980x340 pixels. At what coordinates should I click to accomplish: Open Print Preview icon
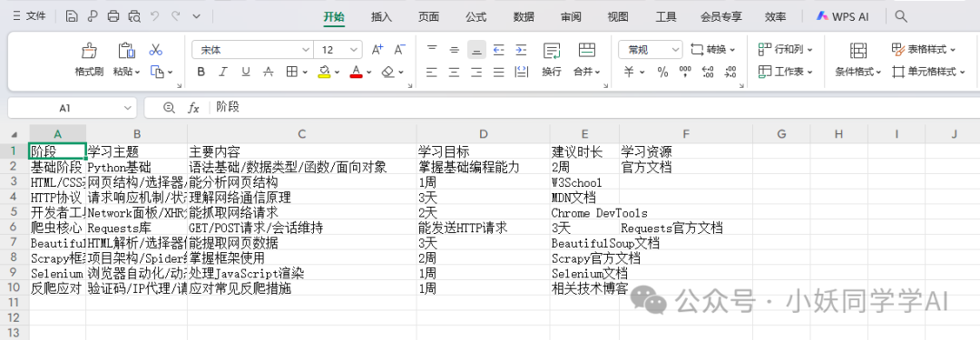(x=133, y=17)
